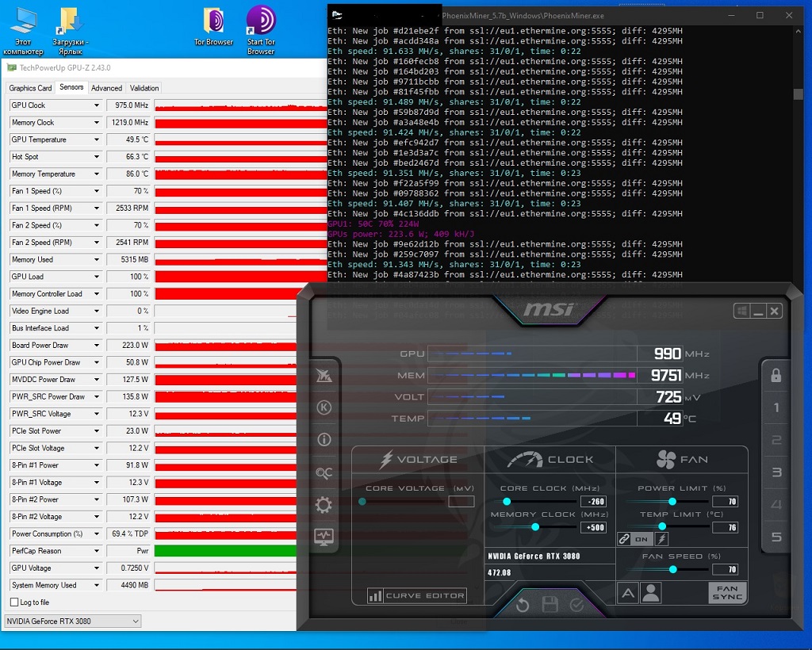Toggle Windows startup icon in Afterburner
The image size is (812, 650).
point(741,311)
